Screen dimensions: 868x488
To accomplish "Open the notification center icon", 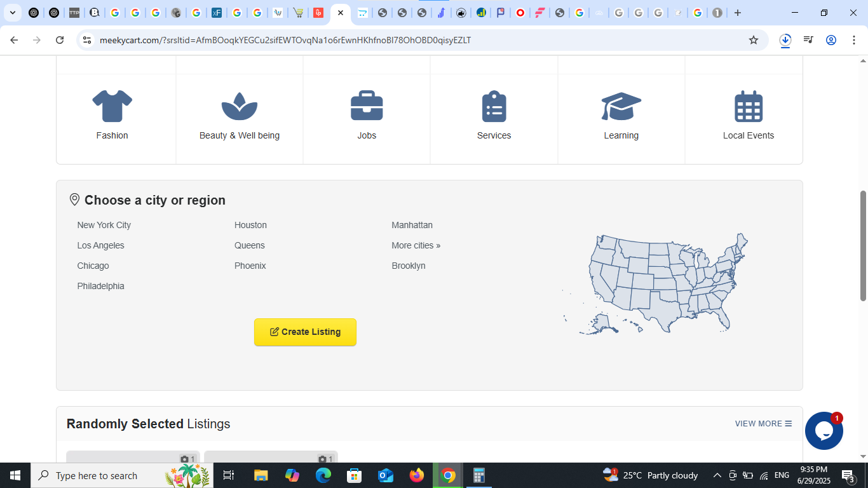I will (x=848, y=475).
